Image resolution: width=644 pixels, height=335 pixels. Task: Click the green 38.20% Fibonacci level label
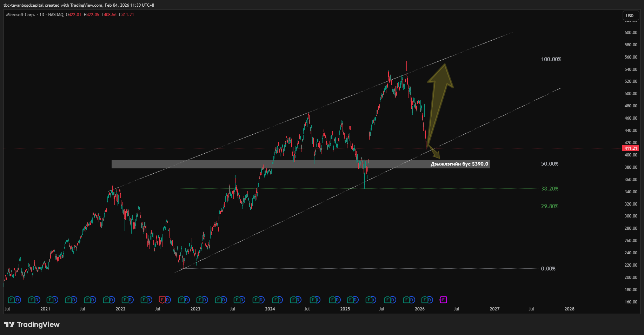pos(550,189)
